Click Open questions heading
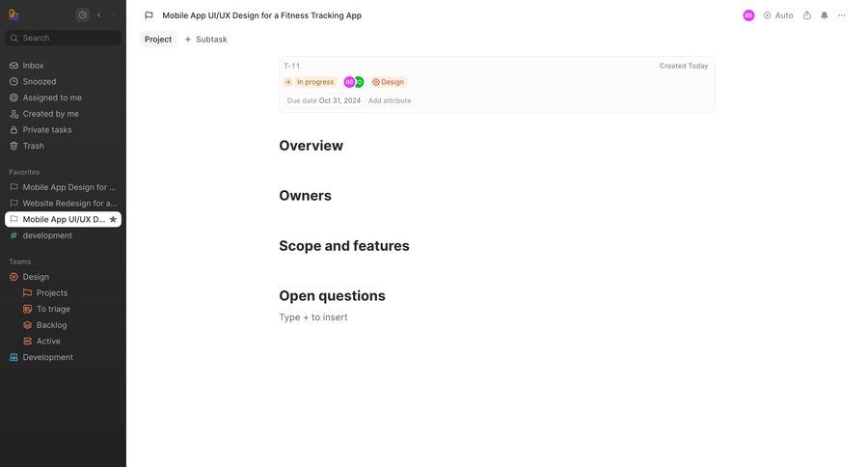Screen dimensions: 868x467 332,296
